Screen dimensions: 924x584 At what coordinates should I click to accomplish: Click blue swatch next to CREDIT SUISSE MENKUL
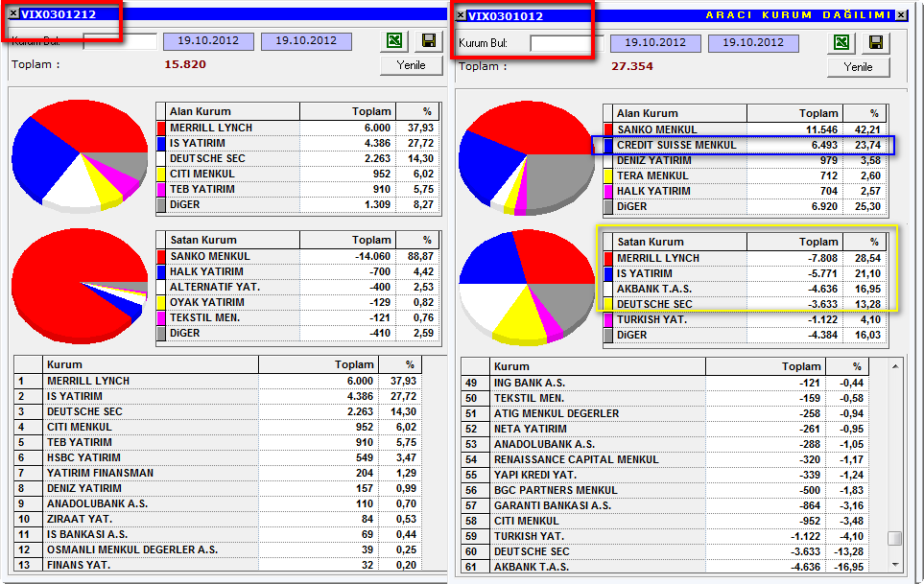[x=608, y=145]
